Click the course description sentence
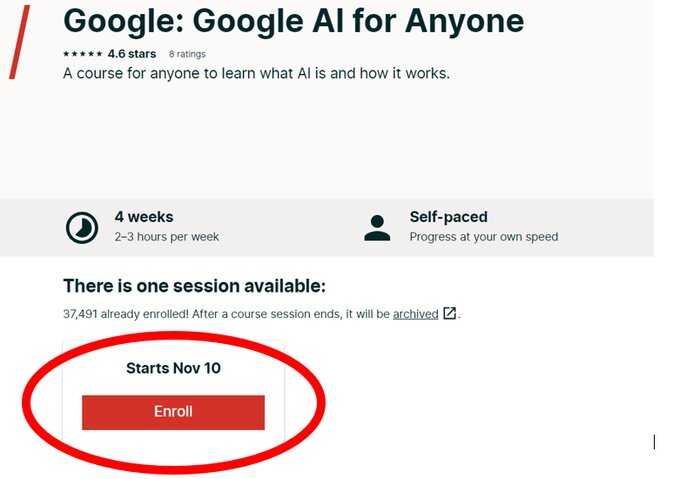The image size is (700, 479). [x=256, y=73]
